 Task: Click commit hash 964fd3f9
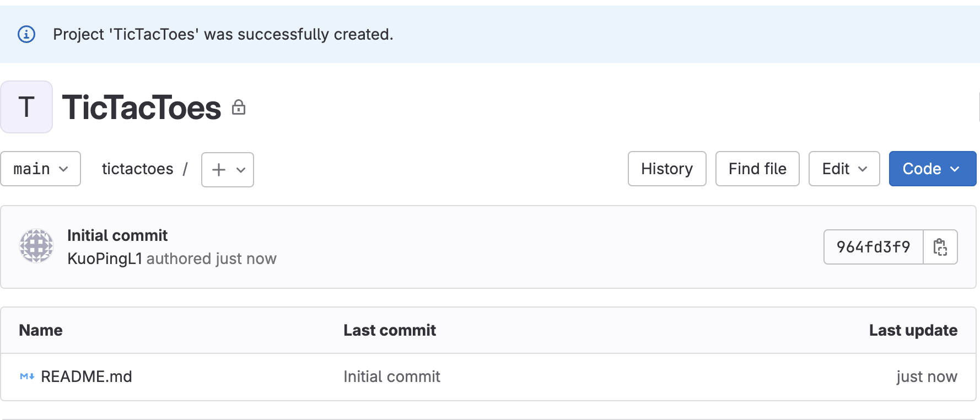(x=874, y=247)
